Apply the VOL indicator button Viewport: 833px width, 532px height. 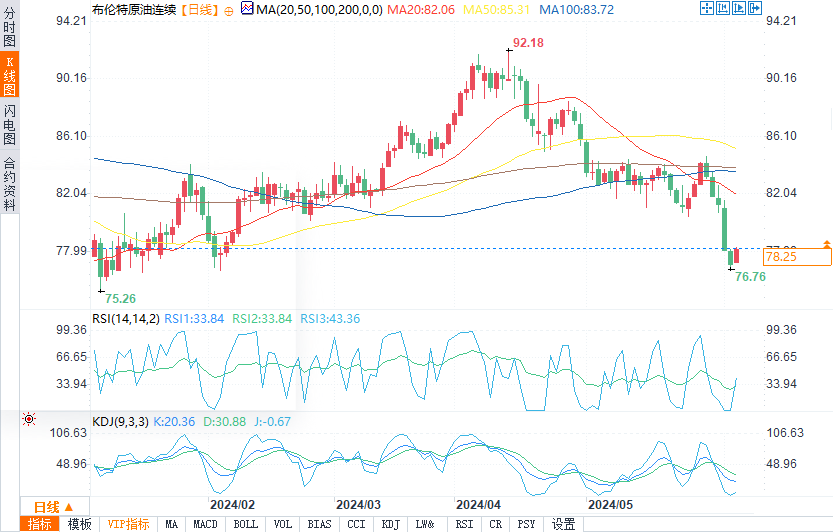click(x=283, y=524)
